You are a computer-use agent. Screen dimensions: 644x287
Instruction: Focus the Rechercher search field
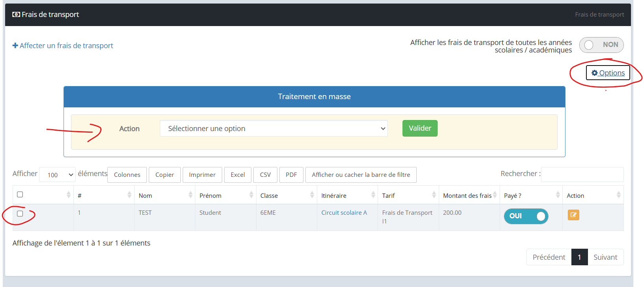pyautogui.click(x=582, y=174)
